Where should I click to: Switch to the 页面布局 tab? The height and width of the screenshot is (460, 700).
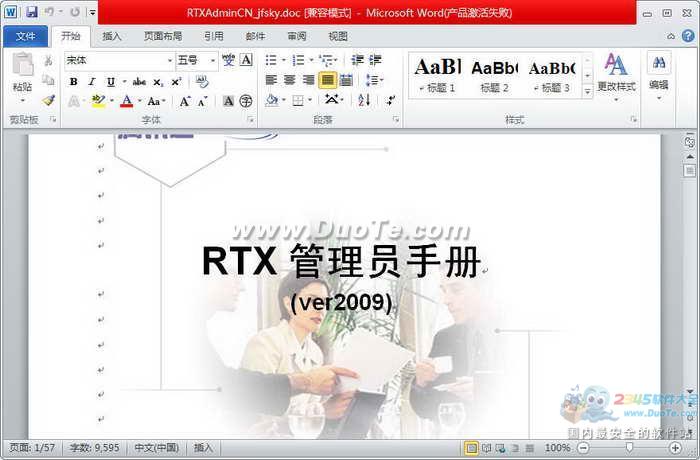click(x=163, y=37)
